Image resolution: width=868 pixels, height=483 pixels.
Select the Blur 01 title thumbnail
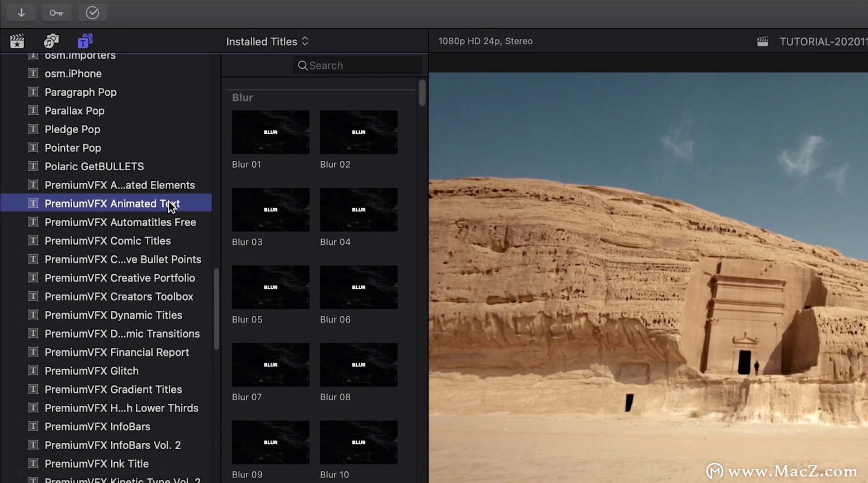point(270,132)
